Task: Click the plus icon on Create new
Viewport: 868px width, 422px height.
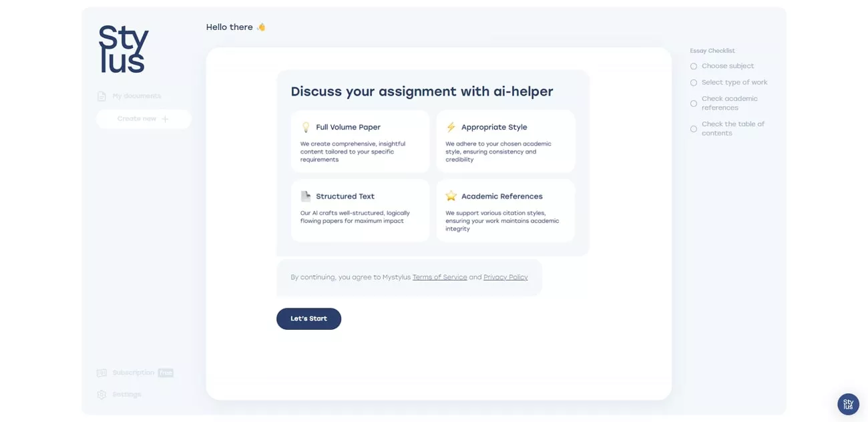Action: (x=164, y=118)
